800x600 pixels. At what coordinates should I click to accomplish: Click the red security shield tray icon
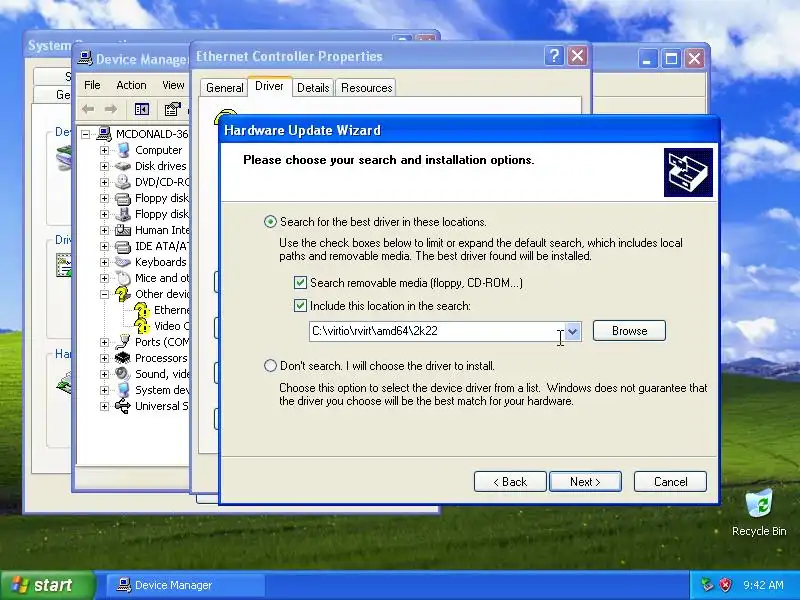click(725, 585)
